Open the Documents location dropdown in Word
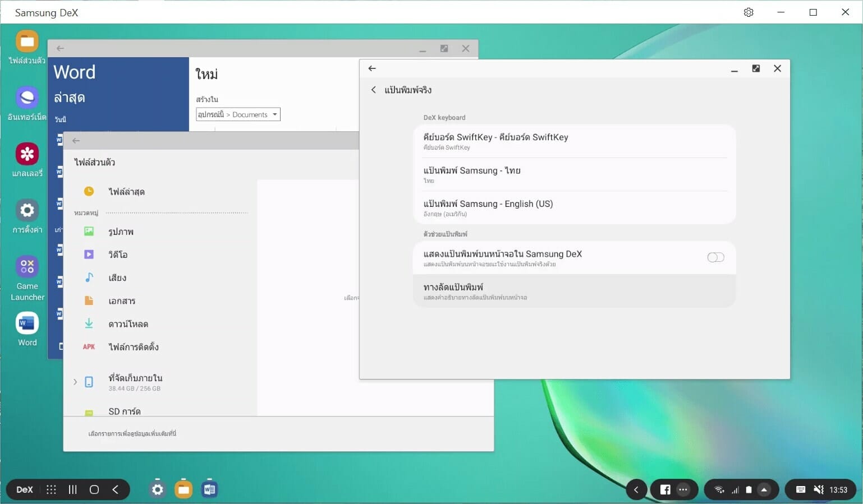 238,114
